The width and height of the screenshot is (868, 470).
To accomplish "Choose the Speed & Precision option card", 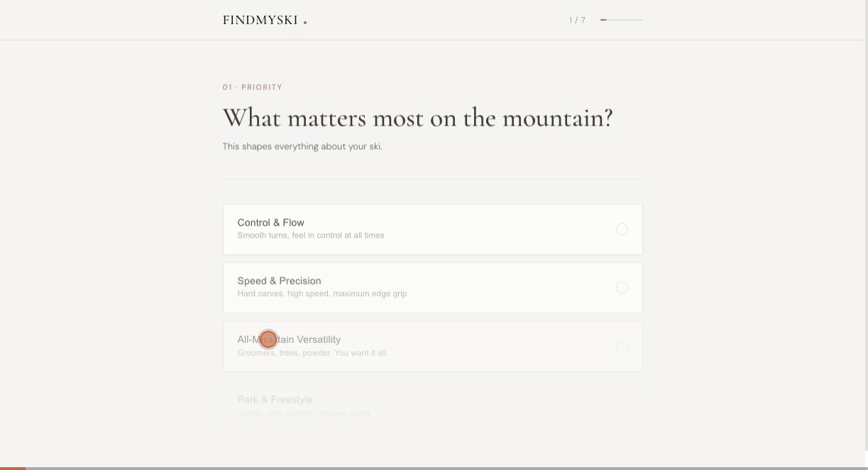I will tap(433, 288).
